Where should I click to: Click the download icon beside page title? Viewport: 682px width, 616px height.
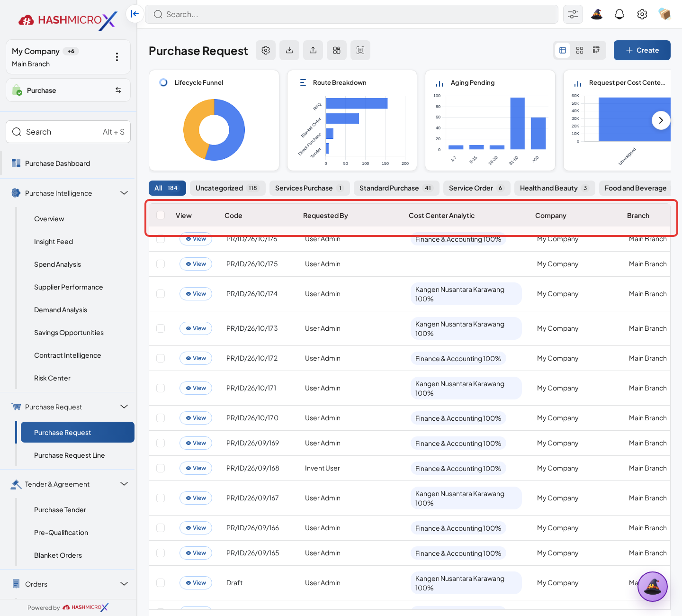point(289,50)
